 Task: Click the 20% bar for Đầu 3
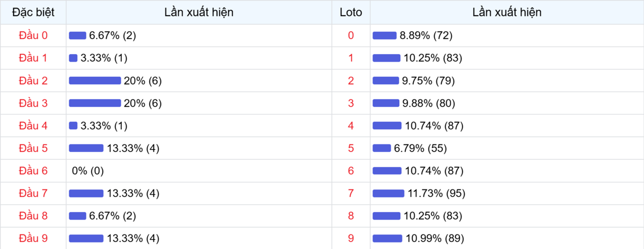point(94,103)
